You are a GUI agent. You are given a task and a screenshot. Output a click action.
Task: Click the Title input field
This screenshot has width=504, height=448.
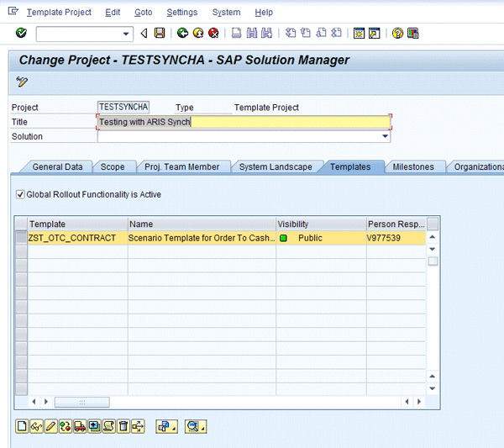click(244, 122)
